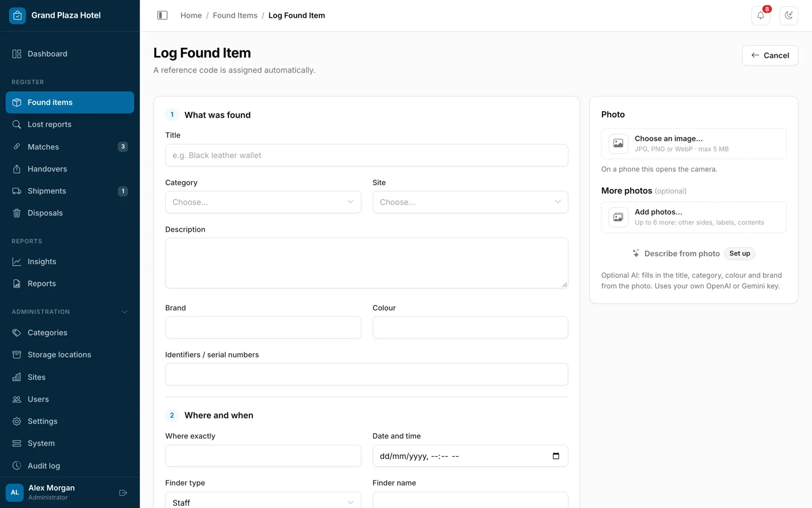This screenshot has height=508, width=812.
Task: Click into the Brand input field
Action: click(x=263, y=328)
